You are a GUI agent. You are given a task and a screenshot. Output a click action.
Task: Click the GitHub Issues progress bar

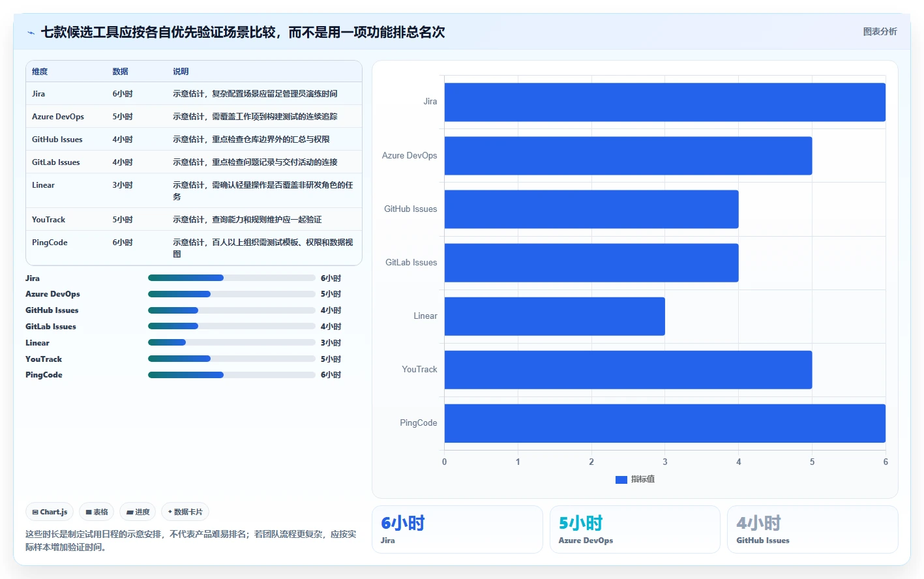(231, 310)
